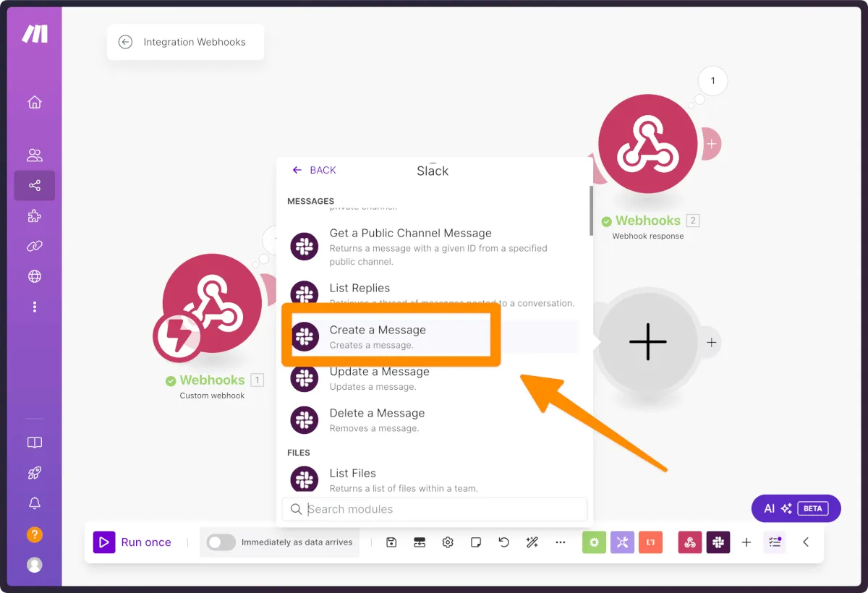Open the red Webhooks favorite in toolbar
The width and height of the screenshot is (868, 593).
[690, 542]
